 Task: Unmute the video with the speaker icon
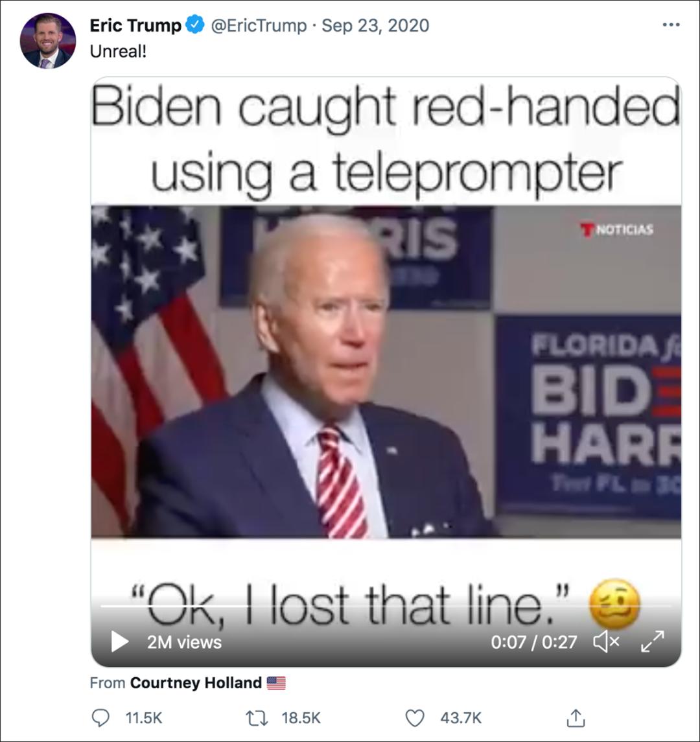[606, 642]
